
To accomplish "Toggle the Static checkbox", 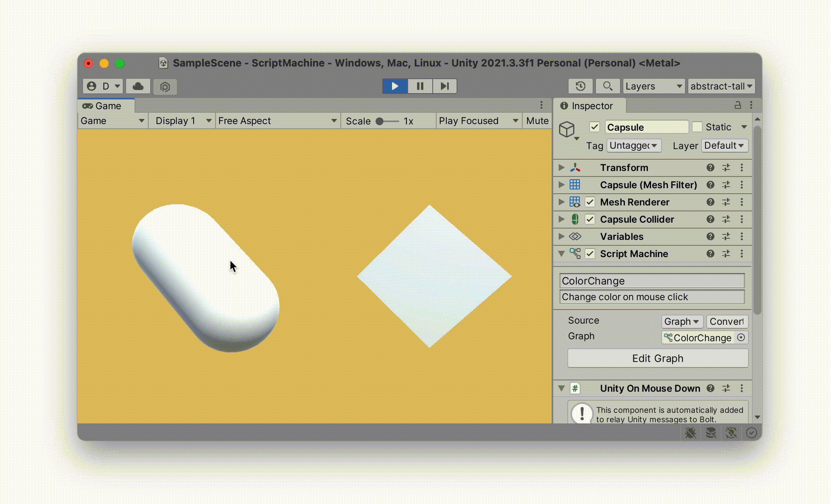I will 697,127.
